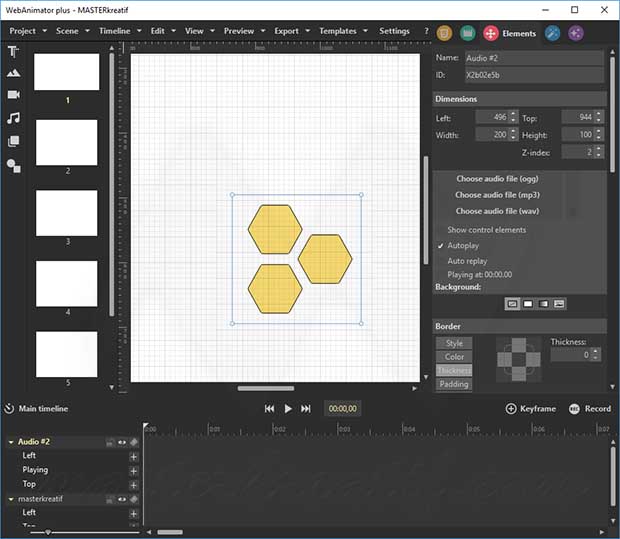Collapse the Audio #2 timeline track

[x=11, y=442]
